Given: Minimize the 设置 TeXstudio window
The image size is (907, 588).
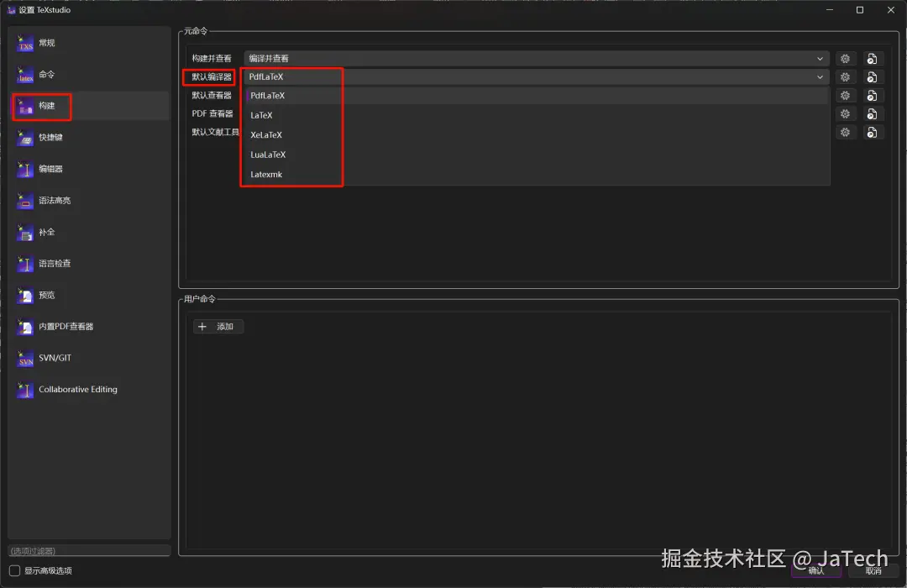Looking at the screenshot, I should pyautogui.click(x=830, y=10).
